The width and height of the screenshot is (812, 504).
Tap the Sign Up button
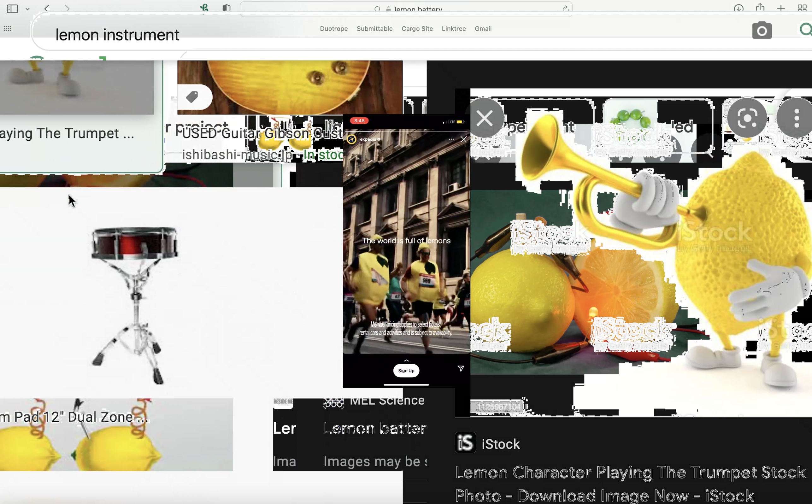[406, 371]
